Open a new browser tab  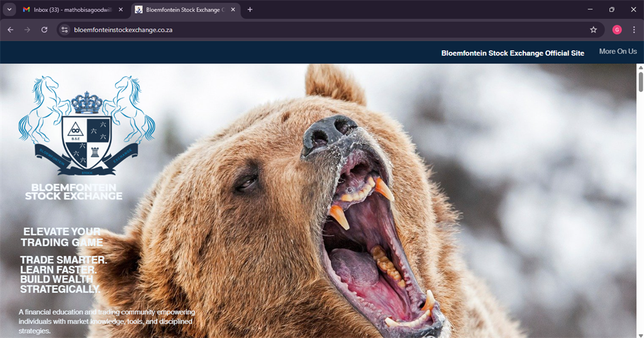point(250,9)
